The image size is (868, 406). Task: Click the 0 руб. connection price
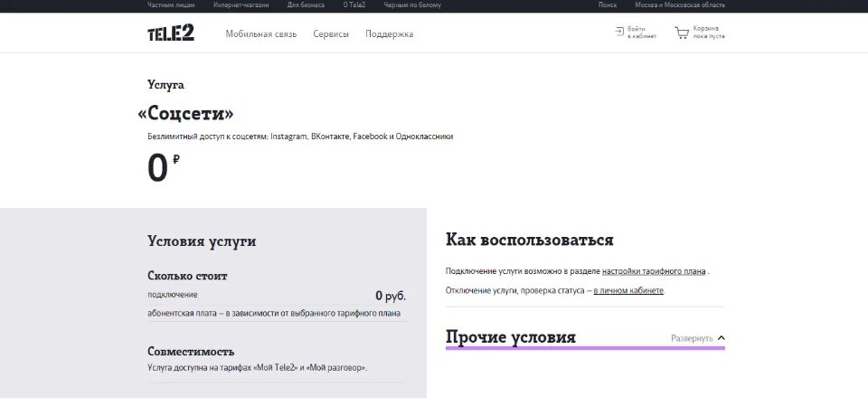click(x=391, y=297)
